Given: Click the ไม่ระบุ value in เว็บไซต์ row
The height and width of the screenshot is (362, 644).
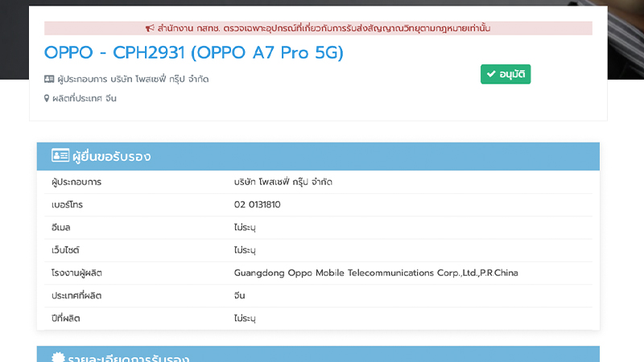Looking at the screenshot, I should (245, 250).
